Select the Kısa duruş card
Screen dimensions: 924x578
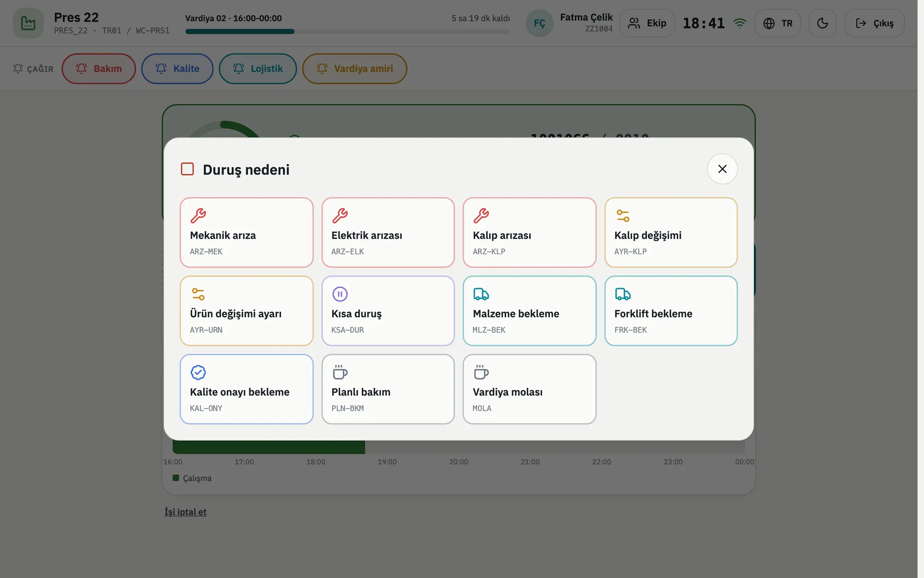(x=388, y=311)
